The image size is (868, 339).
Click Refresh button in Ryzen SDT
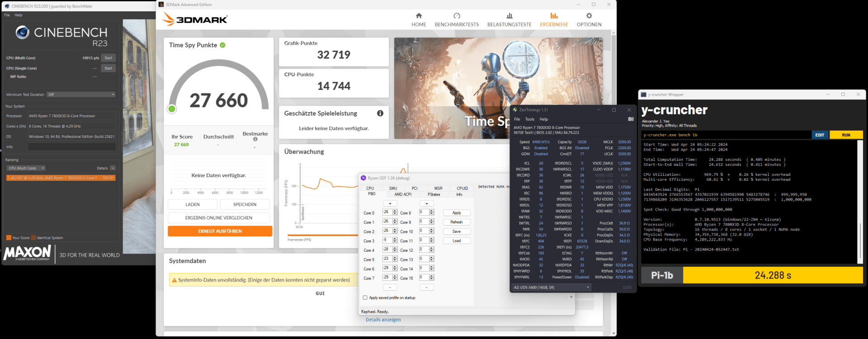[457, 222]
